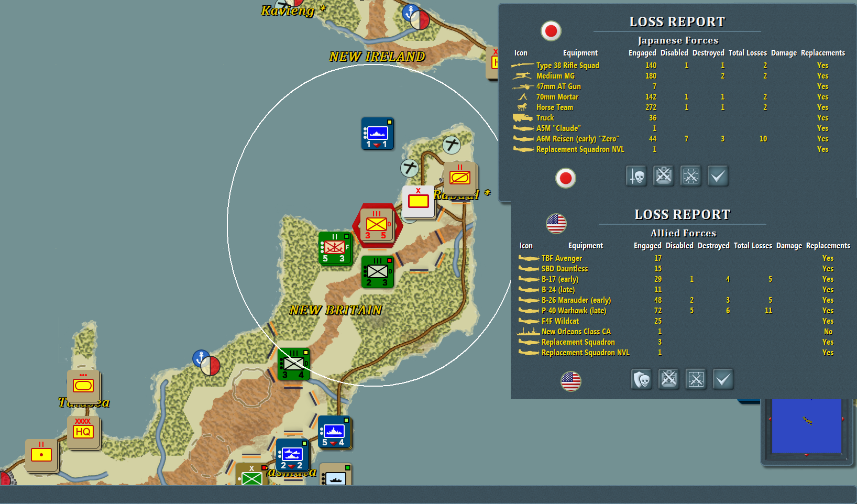This screenshot has height=504, width=857.
Task: Select the blue naval unit marked 5-4
Action: tap(334, 432)
